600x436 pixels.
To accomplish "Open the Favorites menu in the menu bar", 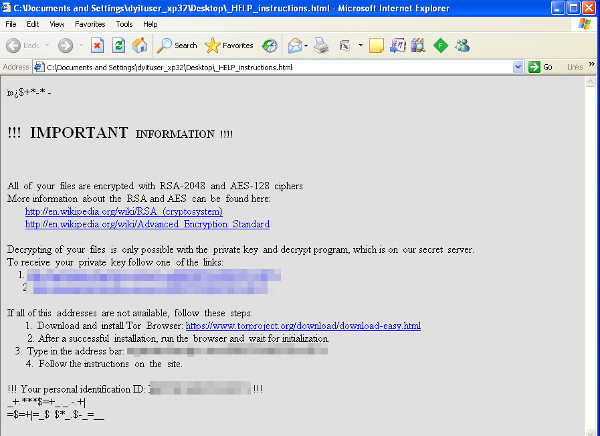I will pyautogui.click(x=90, y=23).
